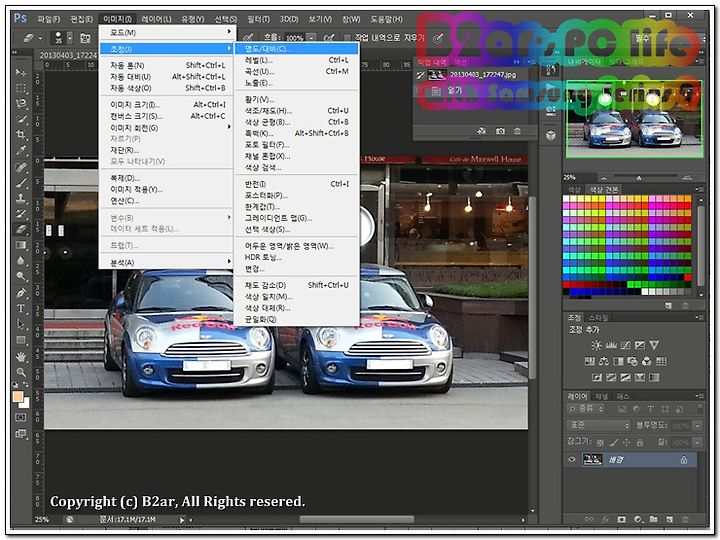The height and width of the screenshot is (540, 720).
Task: Choose 반전(I) from the submenu
Action: click(x=296, y=184)
